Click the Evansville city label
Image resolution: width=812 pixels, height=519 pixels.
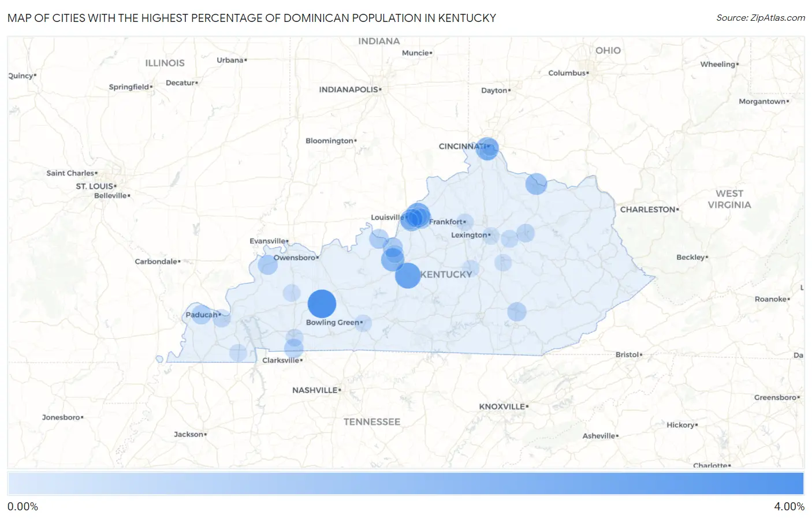click(x=269, y=241)
